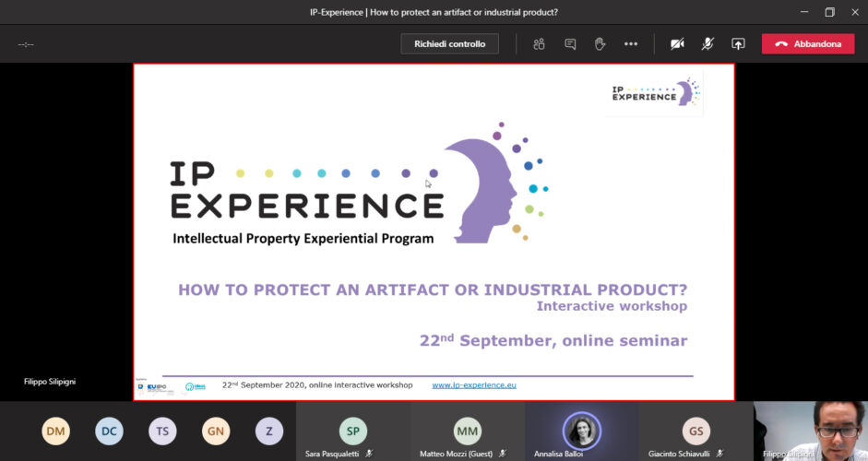
Task: Select Sara Pasqualetti's SP tile
Action: 353,431
